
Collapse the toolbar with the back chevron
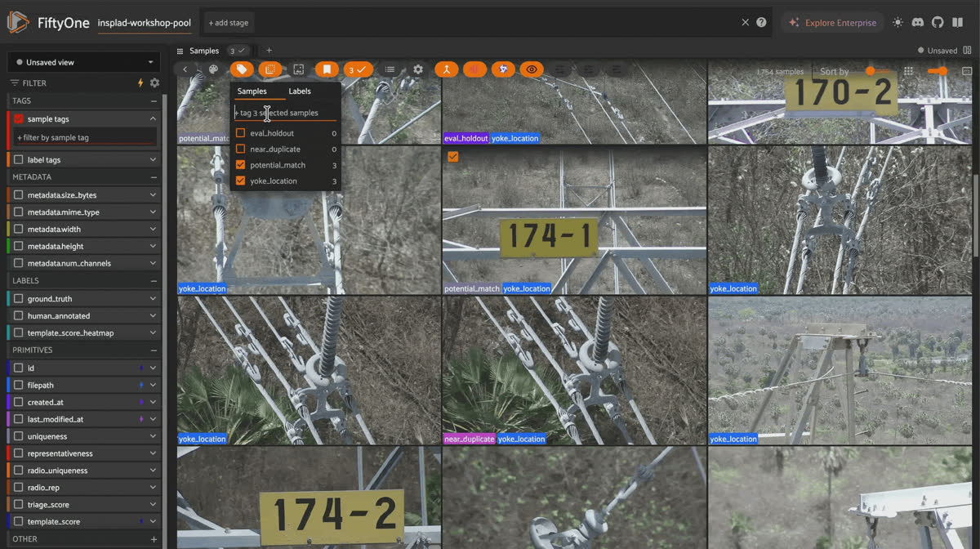[185, 69]
